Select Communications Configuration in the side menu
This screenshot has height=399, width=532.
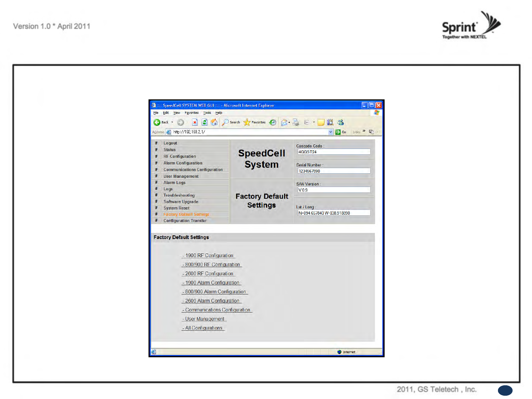point(193,170)
